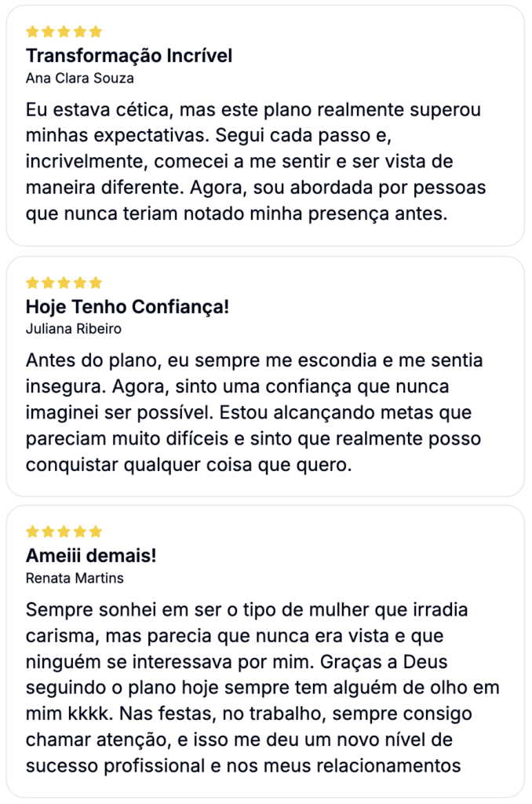Click the fifth star in Transformação Incrível review

[96, 31]
